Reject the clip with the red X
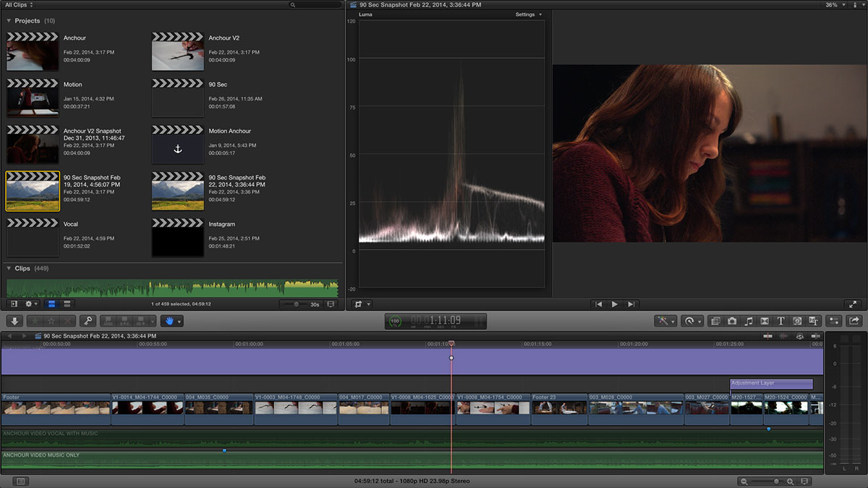Image resolution: width=868 pixels, height=488 pixels. [x=67, y=321]
